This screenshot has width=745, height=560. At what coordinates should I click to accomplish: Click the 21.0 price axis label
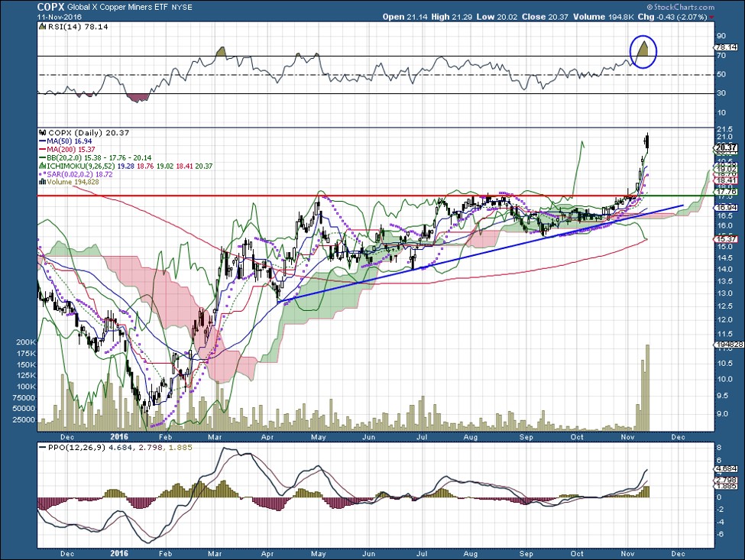724,136
